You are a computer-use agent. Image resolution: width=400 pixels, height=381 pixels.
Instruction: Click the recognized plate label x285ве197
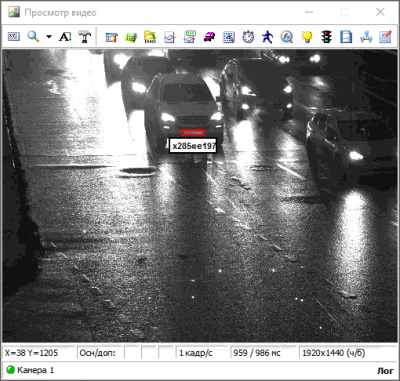(x=193, y=146)
